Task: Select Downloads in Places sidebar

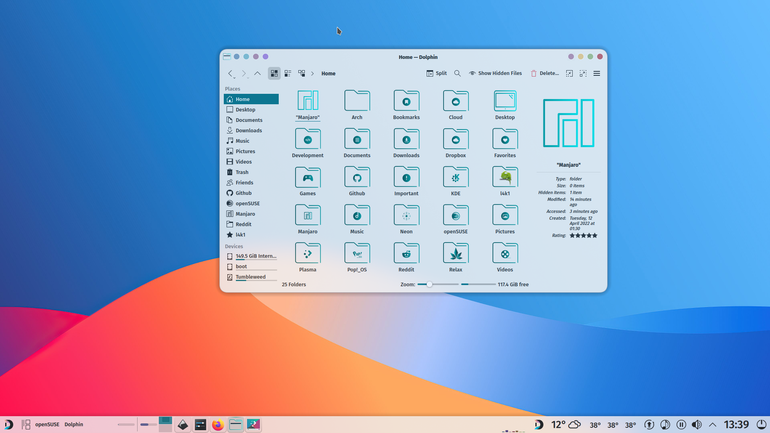Action: coord(251,131)
